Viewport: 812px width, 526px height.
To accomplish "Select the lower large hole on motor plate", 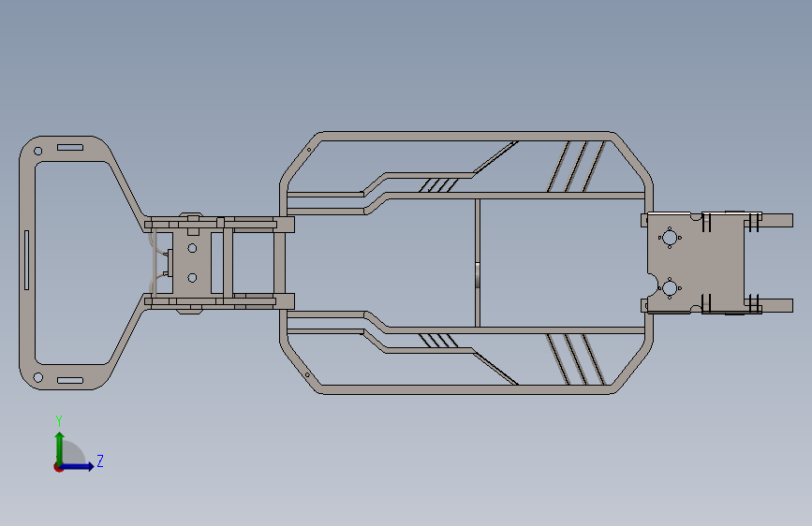I will click(670, 288).
